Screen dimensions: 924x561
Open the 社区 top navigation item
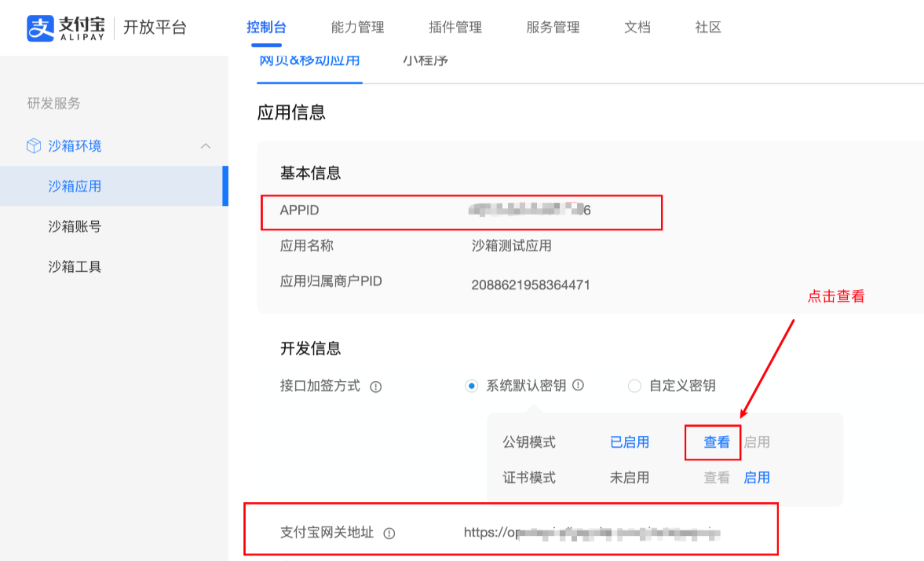pos(708,27)
